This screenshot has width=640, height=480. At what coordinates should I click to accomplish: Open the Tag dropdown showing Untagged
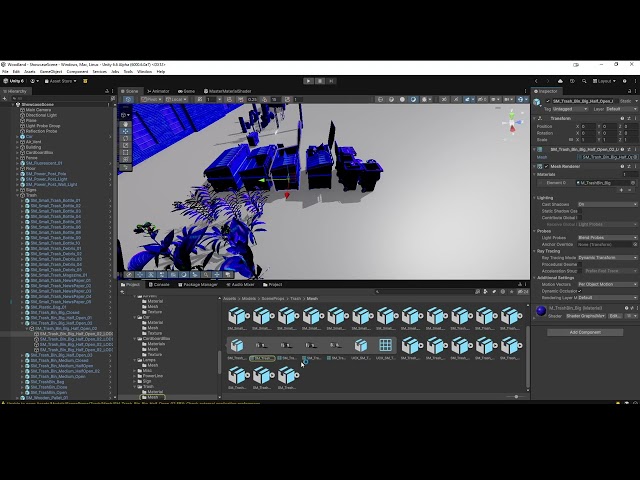point(570,109)
